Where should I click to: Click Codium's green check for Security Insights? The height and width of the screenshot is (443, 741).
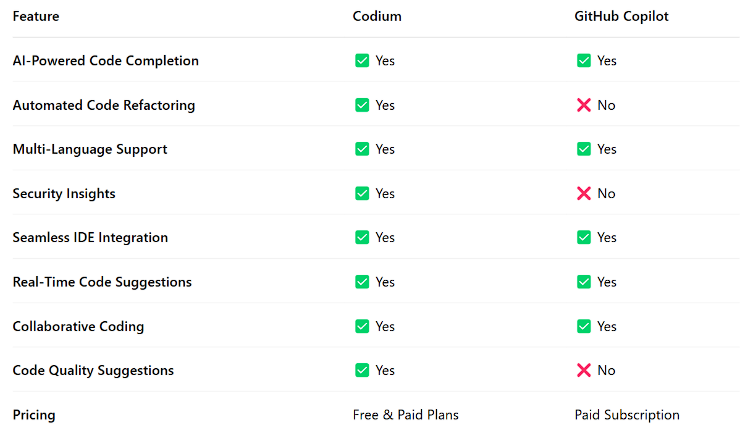point(362,193)
